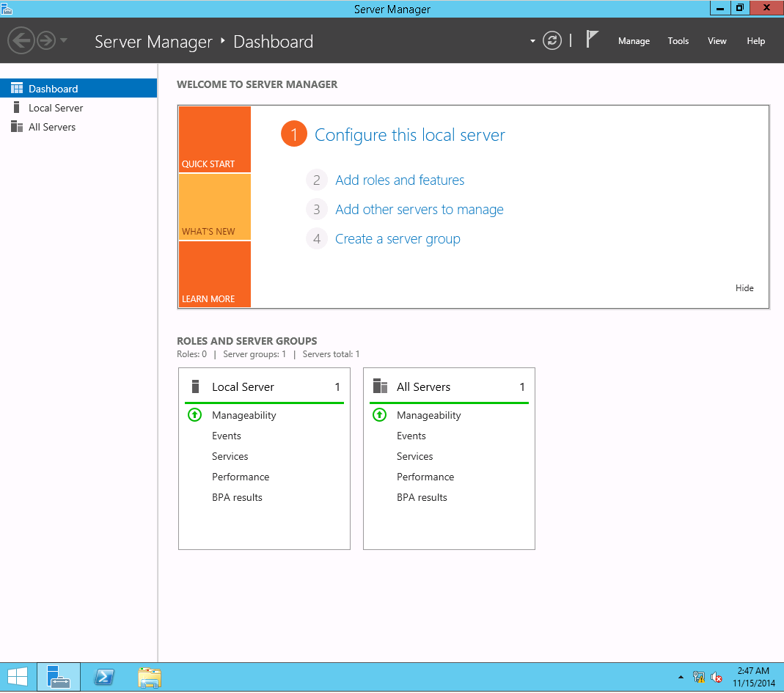
Task: Click the step 3 number circle
Action: [x=317, y=210]
